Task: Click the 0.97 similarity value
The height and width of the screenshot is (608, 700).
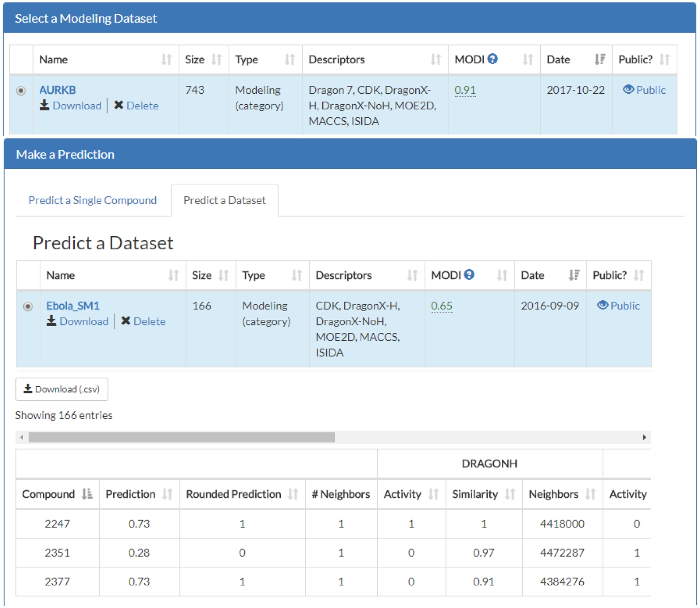Action: coord(484,553)
